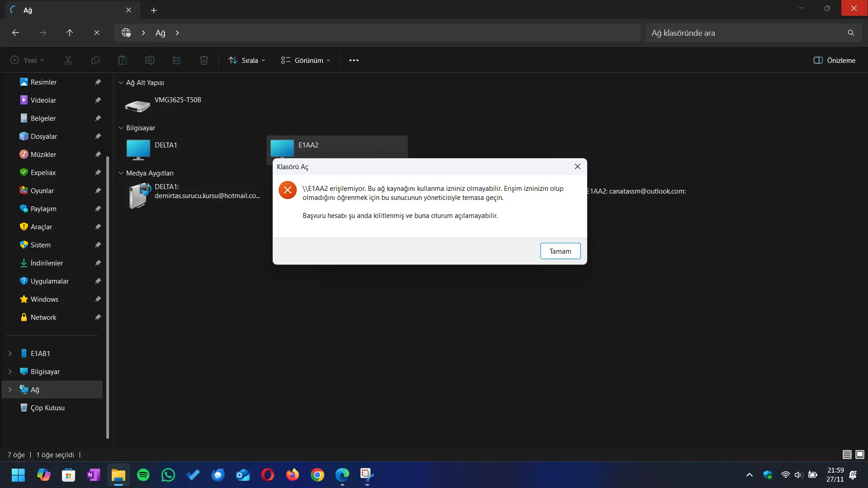Open Windows in the sidebar
The image size is (868, 488).
tap(44, 299)
